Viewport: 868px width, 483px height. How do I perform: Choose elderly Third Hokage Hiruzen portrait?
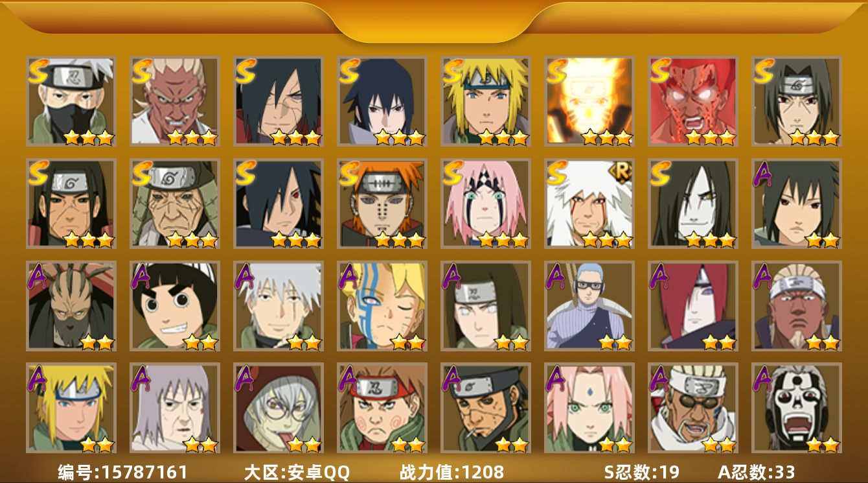point(174,204)
